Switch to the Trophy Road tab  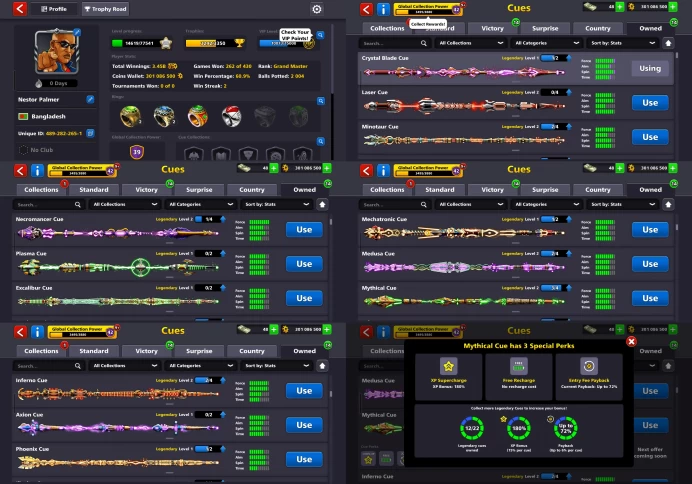pyautogui.click(x=105, y=9)
